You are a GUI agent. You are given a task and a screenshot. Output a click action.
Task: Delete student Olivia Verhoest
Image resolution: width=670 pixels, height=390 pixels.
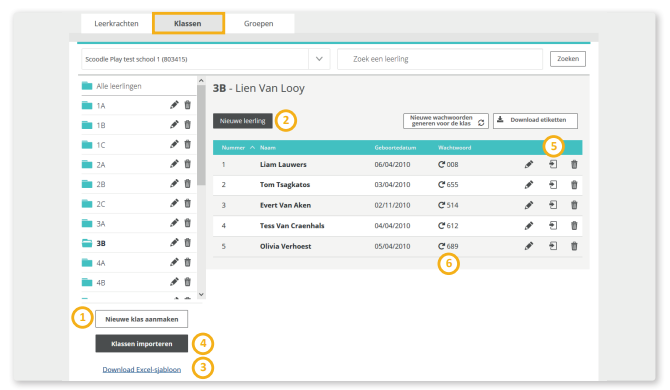[x=574, y=246]
